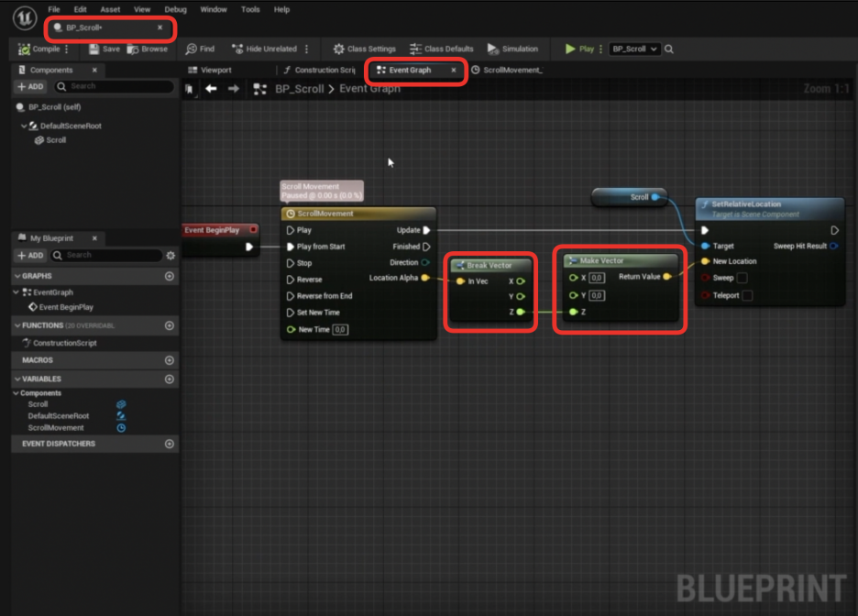Add a new component with ADD button
The image size is (858, 616).
click(30, 86)
